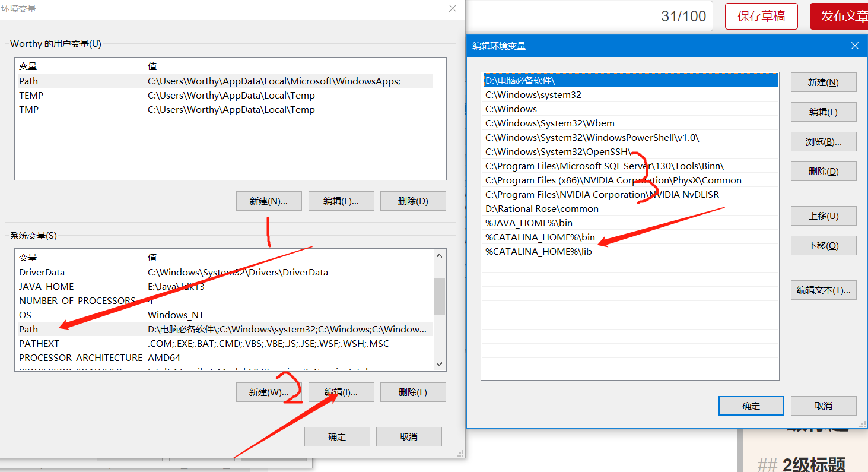
Task: Click the 变量 column header in user variables
Action: click(x=80, y=66)
